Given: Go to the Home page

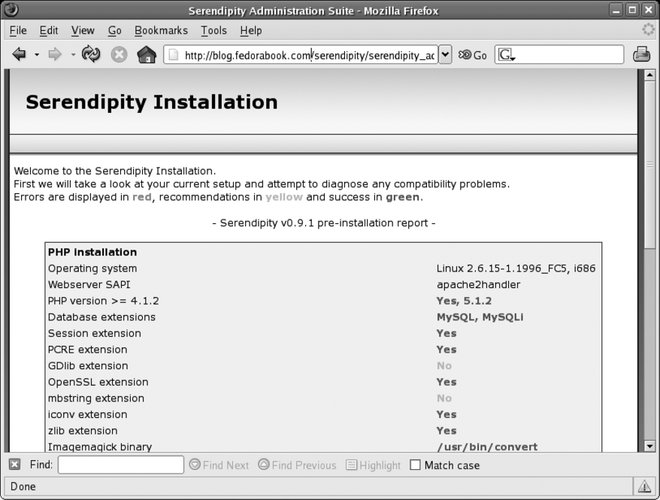Looking at the screenshot, I should pyautogui.click(x=146, y=54).
